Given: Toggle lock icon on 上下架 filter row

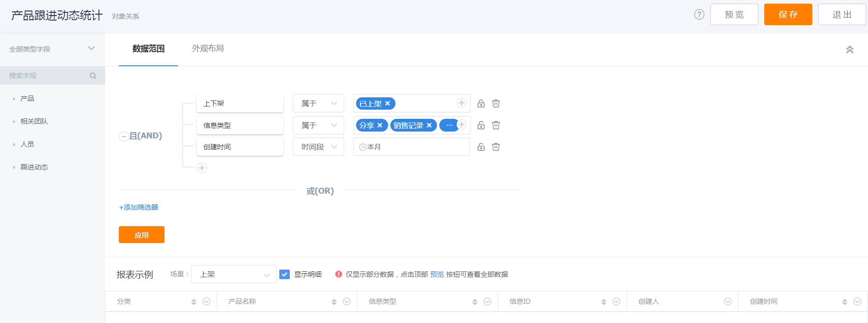Looking at the screenshot, I should click(x=481, y=104).
